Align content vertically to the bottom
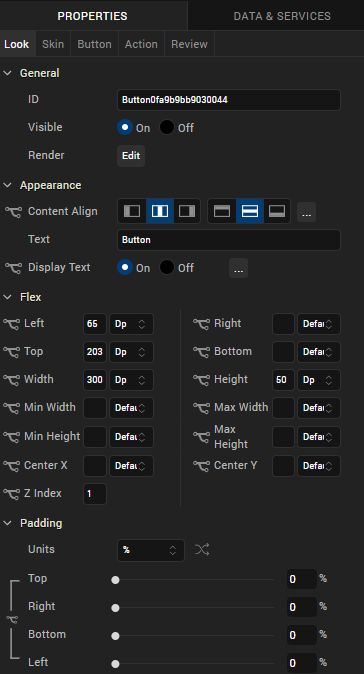 point(277,211)
